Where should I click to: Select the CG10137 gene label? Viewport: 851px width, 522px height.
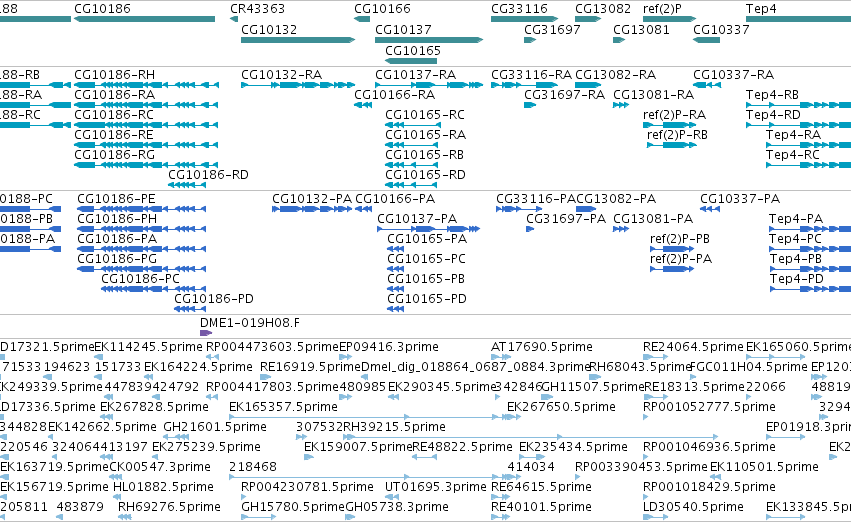(403, 30)
